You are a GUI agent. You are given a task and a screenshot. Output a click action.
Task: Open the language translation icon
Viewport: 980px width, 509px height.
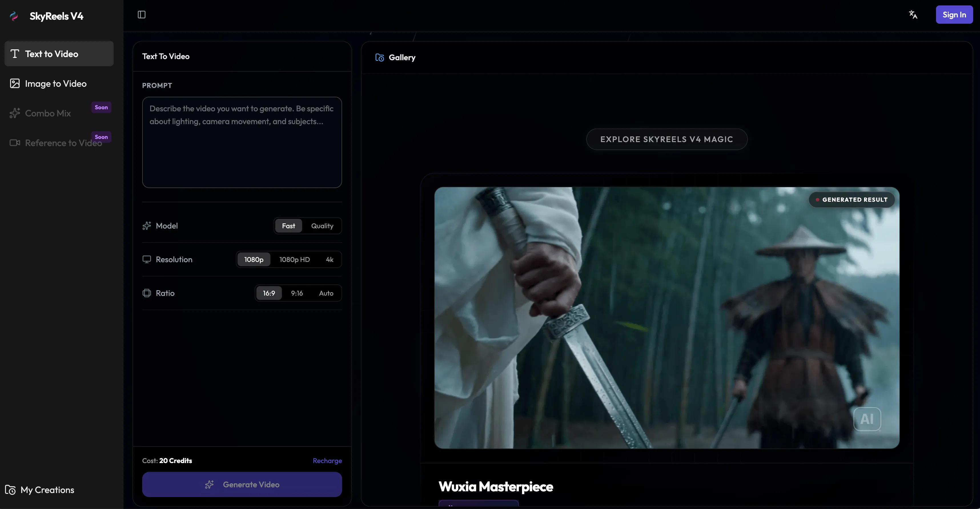tap(913, 15)
